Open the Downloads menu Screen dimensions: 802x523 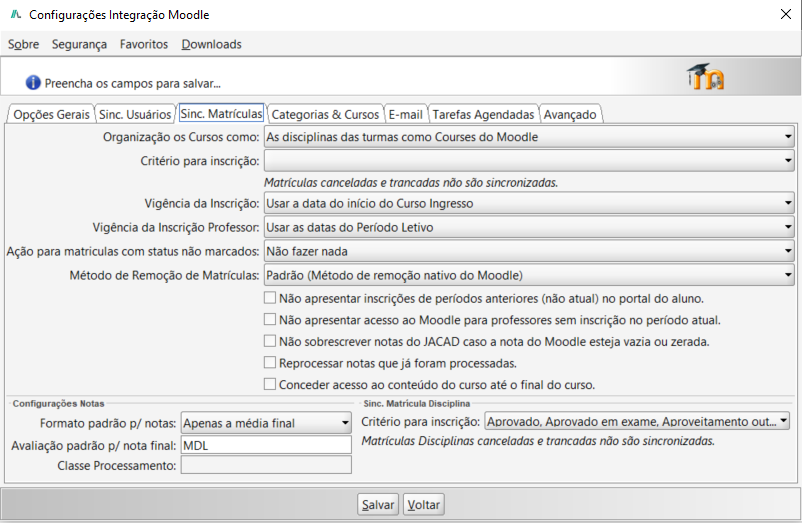coord(211,44)
